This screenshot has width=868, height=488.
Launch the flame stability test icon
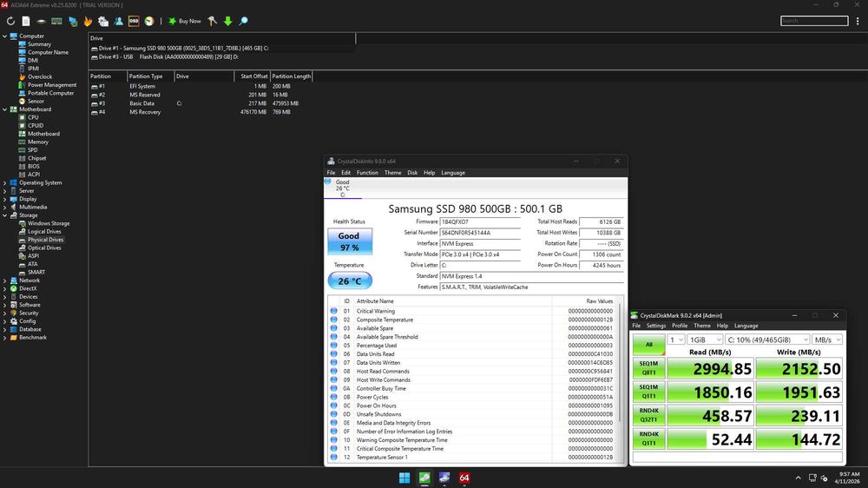[x=88, y=21]
